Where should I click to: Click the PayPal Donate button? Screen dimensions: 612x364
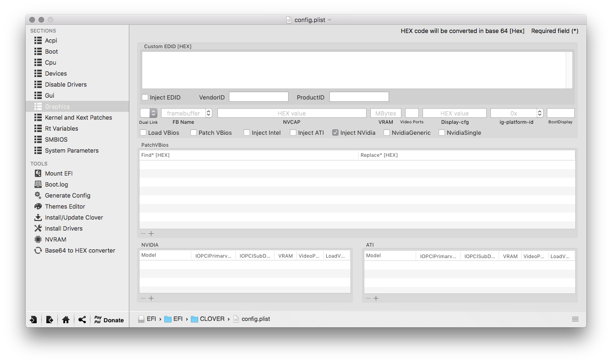tap(109, 320)
